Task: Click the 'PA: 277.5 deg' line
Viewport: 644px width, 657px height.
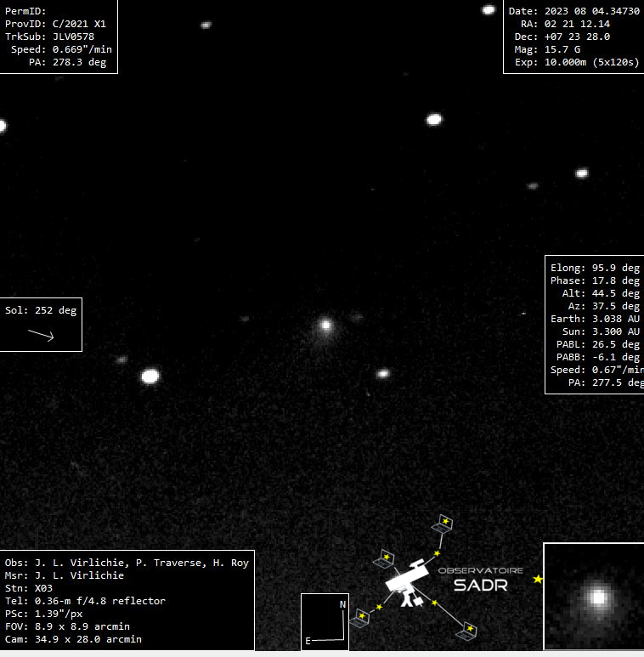Action: point(606,382)
